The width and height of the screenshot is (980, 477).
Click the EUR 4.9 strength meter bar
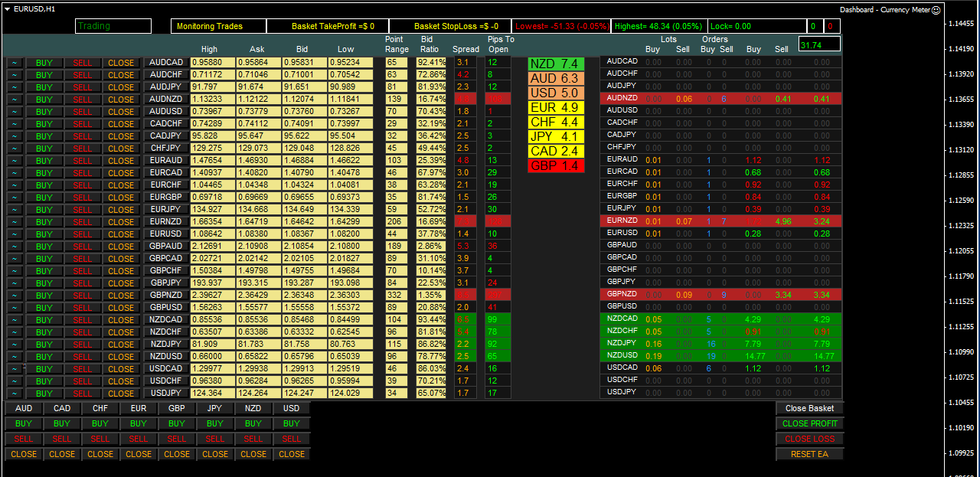tap(556, 108)
